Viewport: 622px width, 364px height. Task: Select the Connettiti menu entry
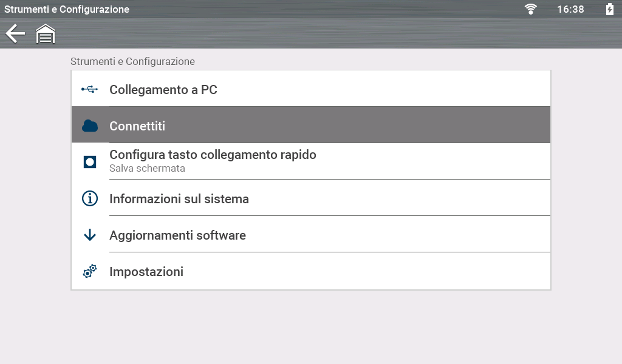click(x=137, y=126)
